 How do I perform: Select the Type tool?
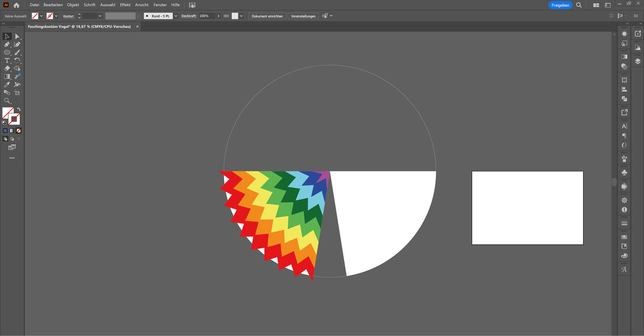7,61
